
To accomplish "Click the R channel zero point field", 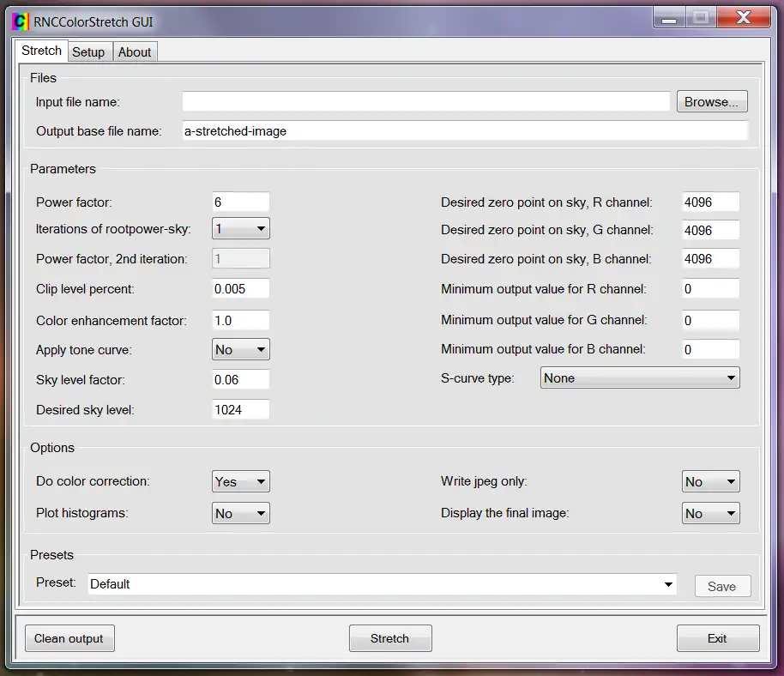I will [710, 202].
